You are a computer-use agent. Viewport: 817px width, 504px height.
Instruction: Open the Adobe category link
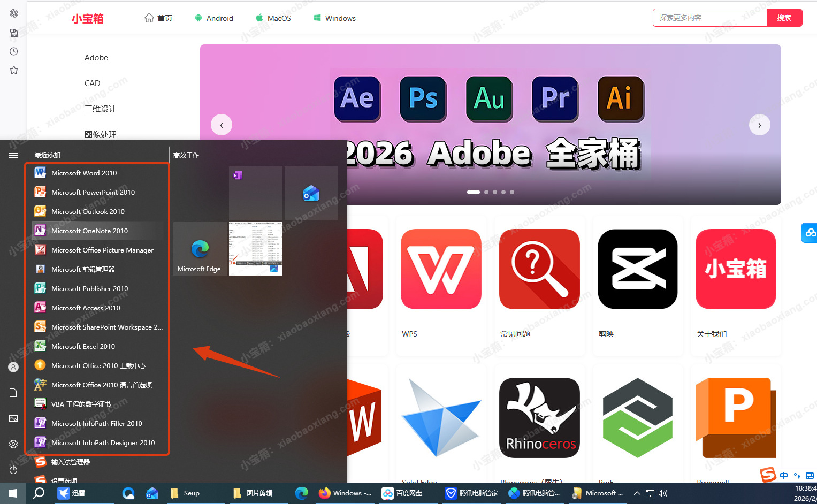pos(96,58)
